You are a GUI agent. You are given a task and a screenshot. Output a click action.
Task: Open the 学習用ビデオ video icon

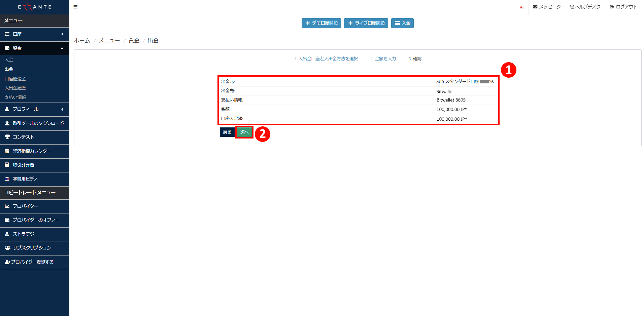click(x=7, y=179)
